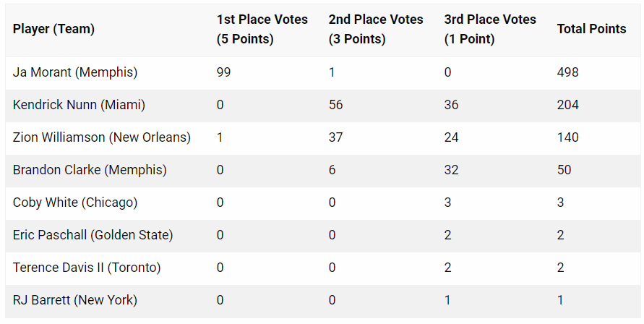Select Terence Davis II (Toronto) cell
This screenshot has width=644, height=324.
click(87, 268)
